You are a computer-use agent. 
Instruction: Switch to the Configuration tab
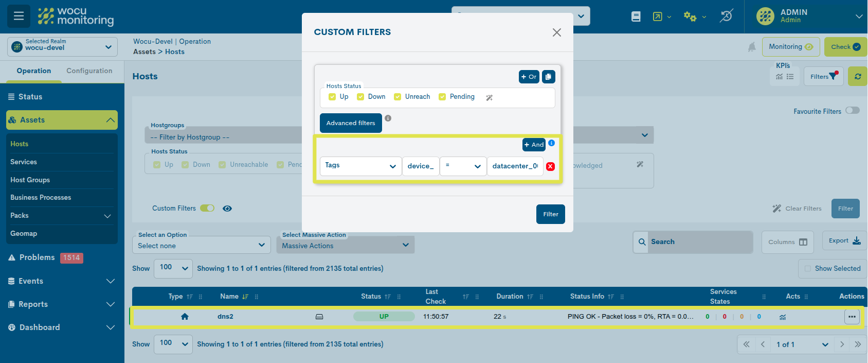[89, 71]
